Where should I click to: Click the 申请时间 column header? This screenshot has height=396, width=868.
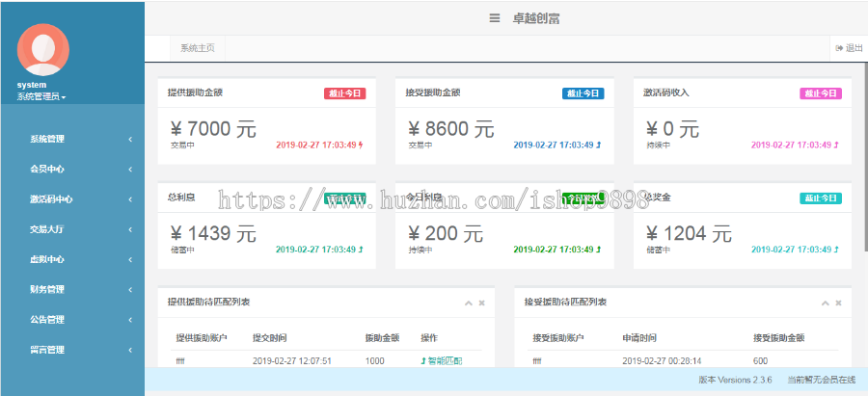639,338
